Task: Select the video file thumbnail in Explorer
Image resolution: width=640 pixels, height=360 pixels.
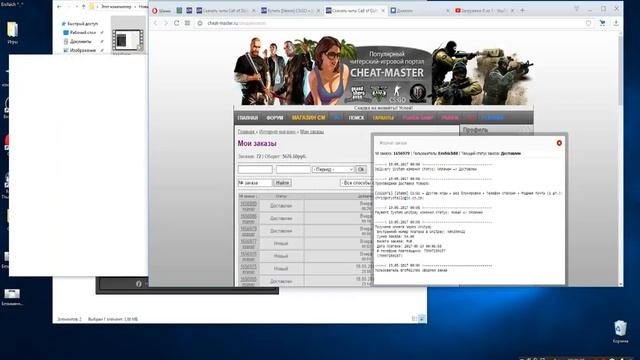Action: pos(128,40)
